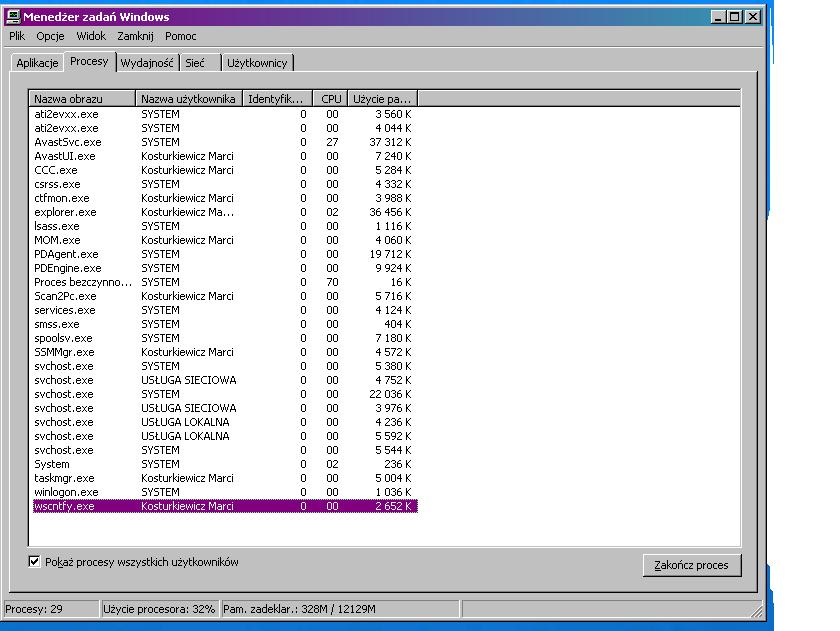The width and height of the screenshot is (840, 631).
Task: Maximize the Task Manager window
Action: (735, 17)
